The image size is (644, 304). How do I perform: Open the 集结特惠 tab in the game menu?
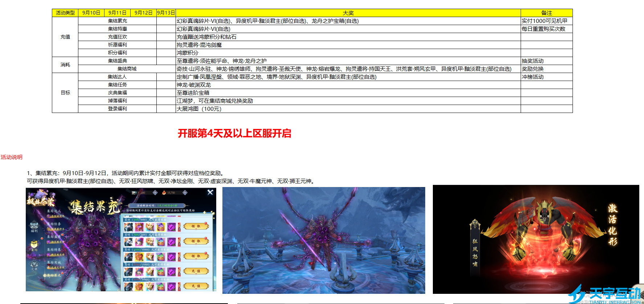tap(54, 250)
